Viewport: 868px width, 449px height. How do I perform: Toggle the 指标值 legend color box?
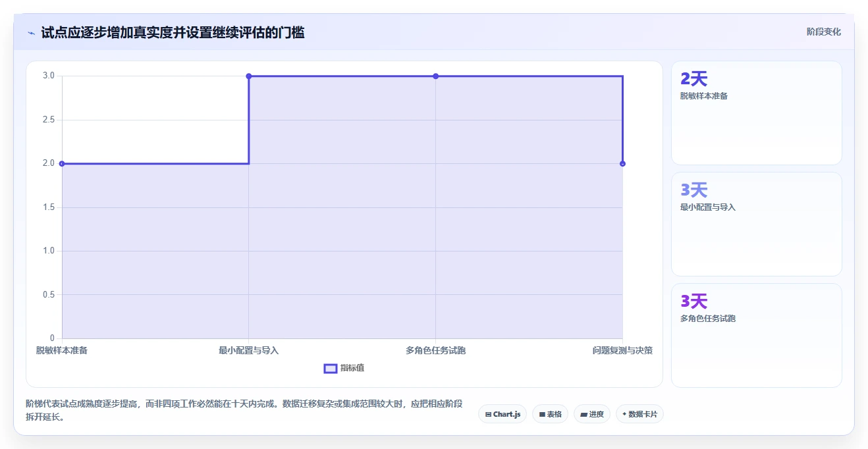(331, 368)
